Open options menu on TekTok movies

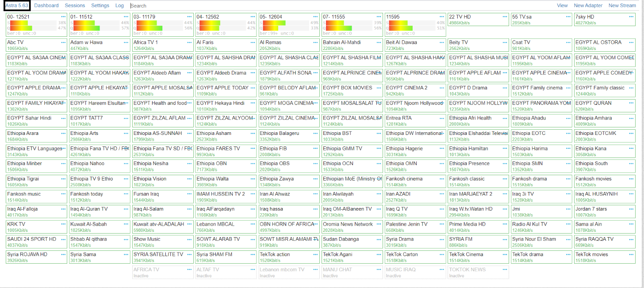coord(631,255)
